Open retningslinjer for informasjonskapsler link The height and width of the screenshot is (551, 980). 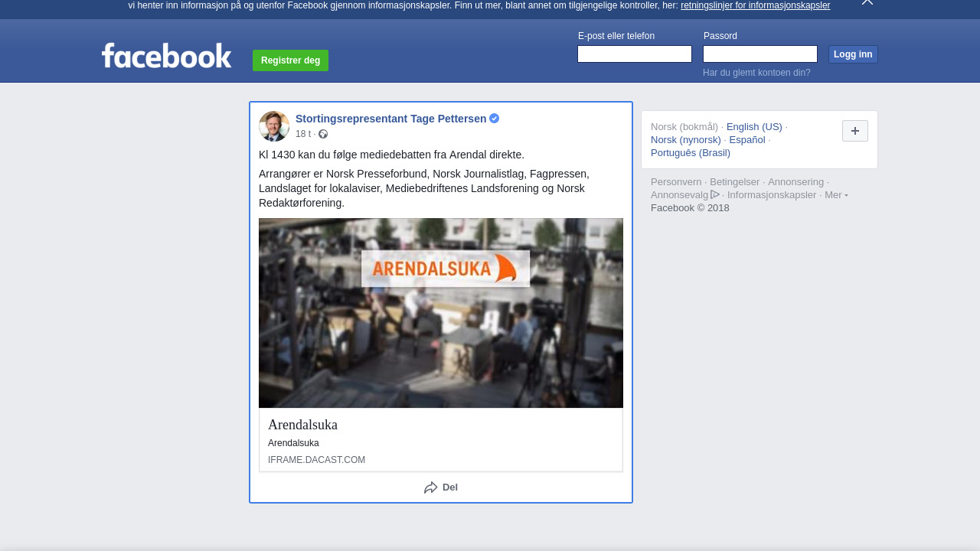tap(755, 5)
